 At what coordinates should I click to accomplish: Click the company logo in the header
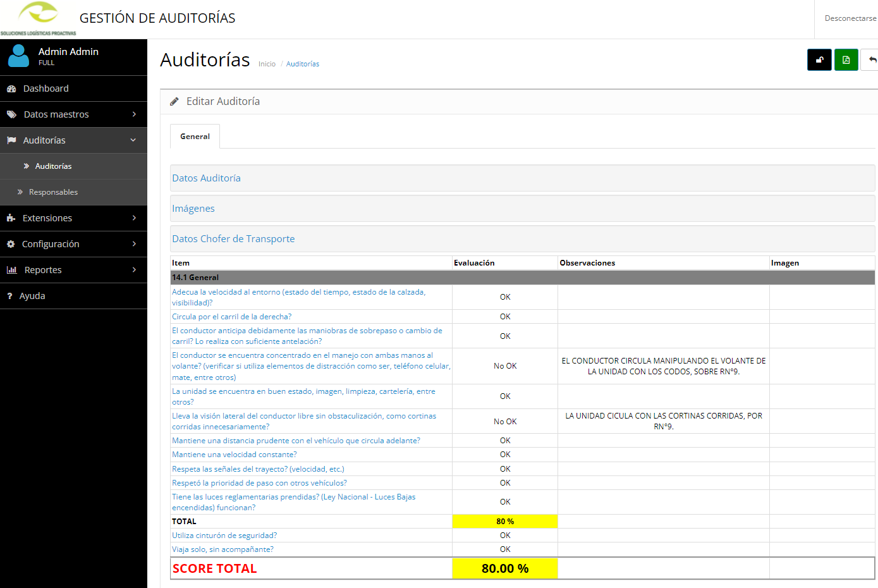tap(38, 18)
